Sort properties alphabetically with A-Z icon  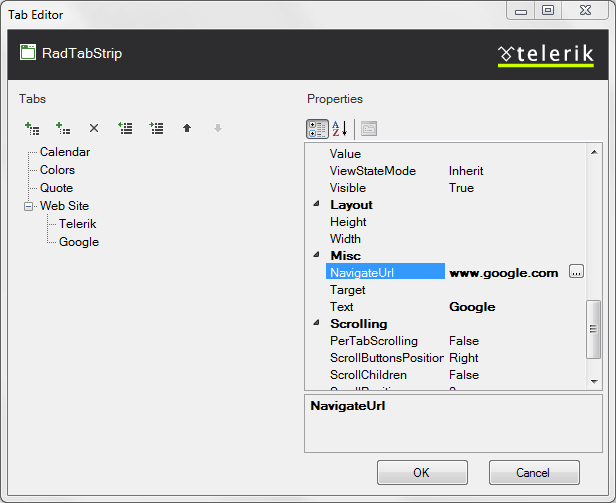(x=340, y=128)
